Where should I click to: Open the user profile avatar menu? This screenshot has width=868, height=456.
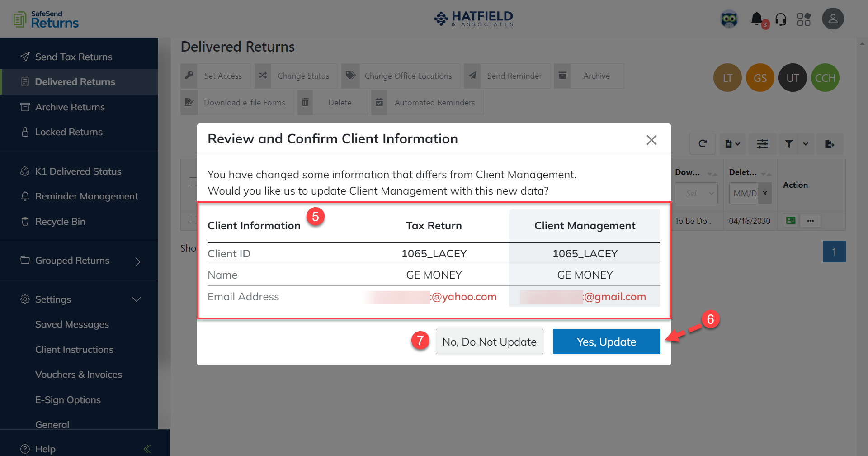tap(833, 19)
